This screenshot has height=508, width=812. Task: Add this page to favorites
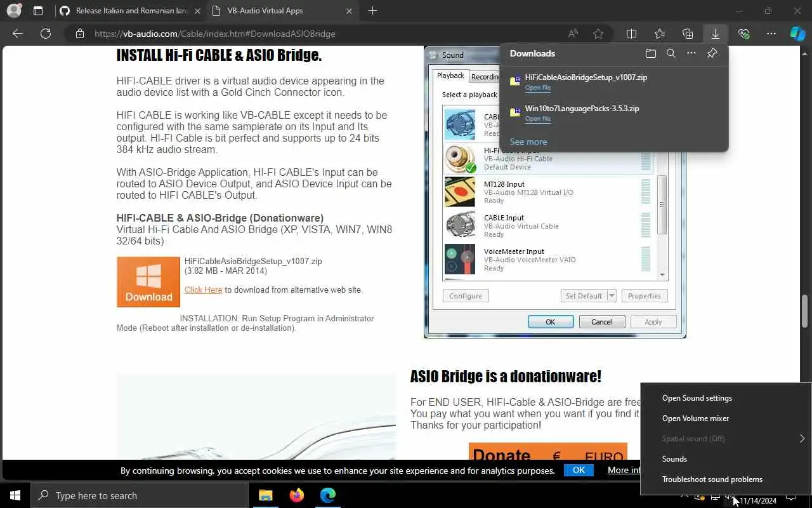(598, 34)
